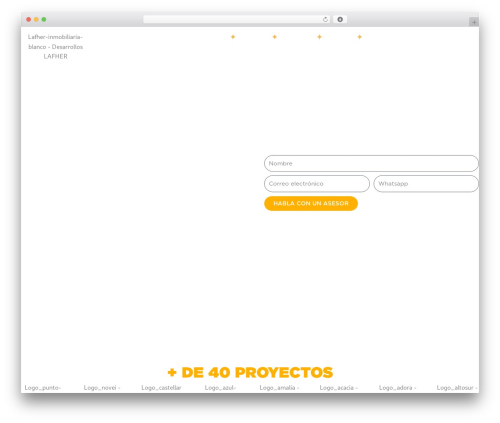The width and height of the screenshot is (500, 423).
Task: Open the Logo_altosur project logo
Action: coord(457,388)
